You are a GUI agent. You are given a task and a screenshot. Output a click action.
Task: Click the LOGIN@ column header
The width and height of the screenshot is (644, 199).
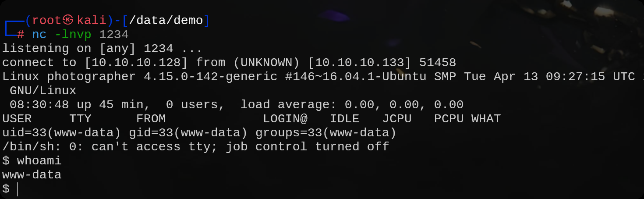[x=285, y=118]
